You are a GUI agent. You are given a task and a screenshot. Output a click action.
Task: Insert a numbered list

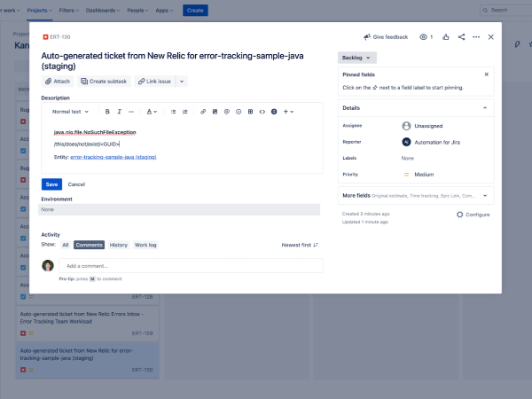pos(185,112)
